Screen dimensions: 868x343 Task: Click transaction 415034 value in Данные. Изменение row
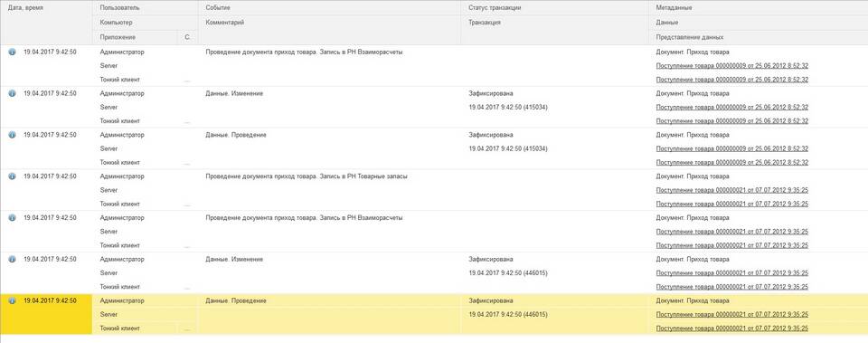(x=508, y=107)
